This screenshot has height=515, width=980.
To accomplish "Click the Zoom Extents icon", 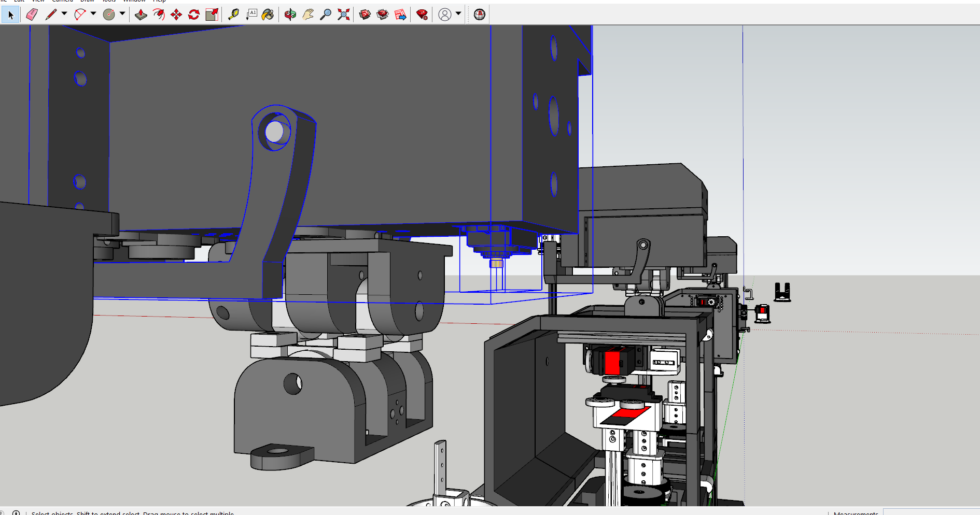I will pos(343,15).
